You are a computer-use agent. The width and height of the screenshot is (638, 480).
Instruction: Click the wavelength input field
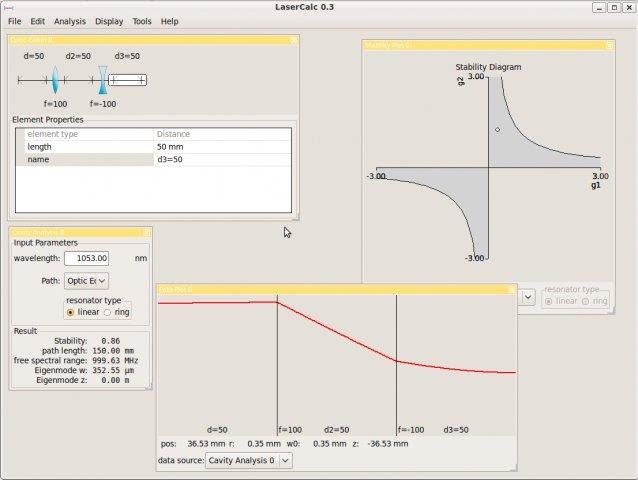(86, 258)
